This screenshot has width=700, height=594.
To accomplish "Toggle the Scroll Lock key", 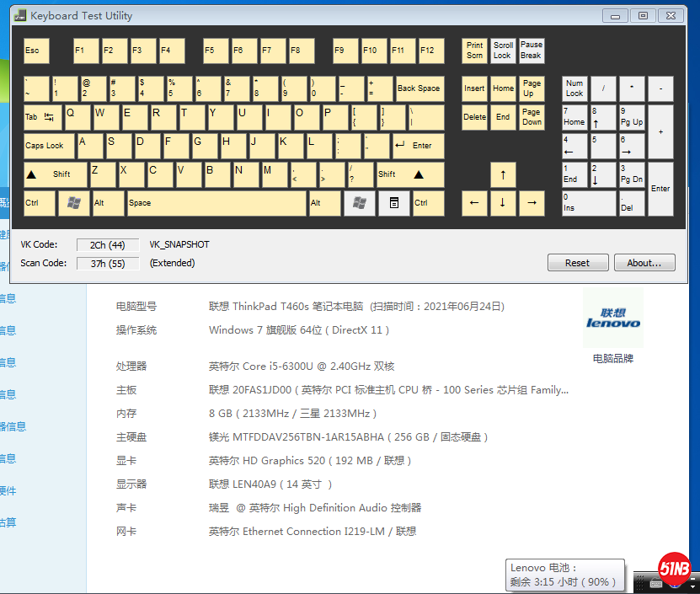I will [x=503, y=51].
